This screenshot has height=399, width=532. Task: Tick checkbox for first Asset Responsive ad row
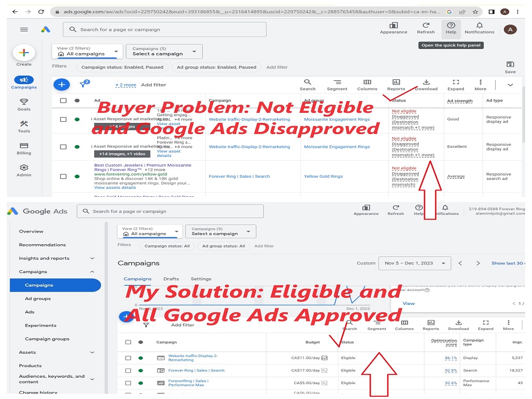click(x=63, y=119)
